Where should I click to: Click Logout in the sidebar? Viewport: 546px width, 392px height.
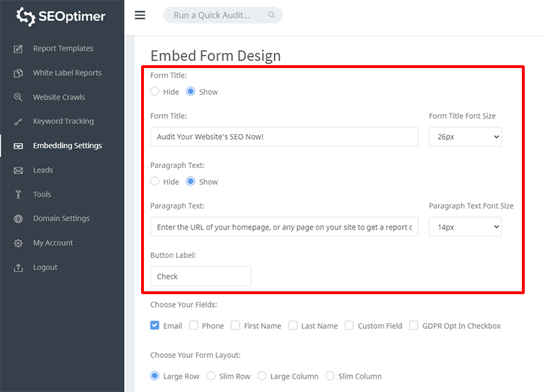point(45,267)
